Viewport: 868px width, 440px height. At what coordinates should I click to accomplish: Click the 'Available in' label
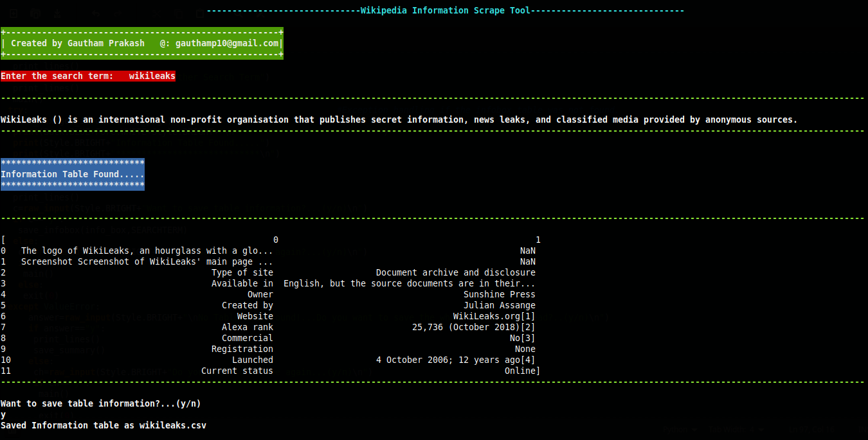[242, 283]
